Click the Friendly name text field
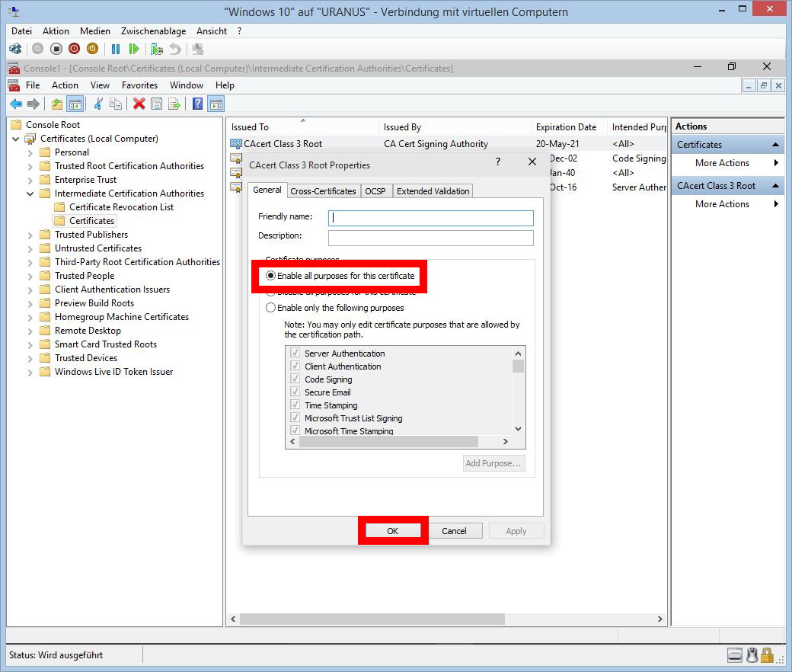This screenshot has height=672, width=792. [430, 218]
